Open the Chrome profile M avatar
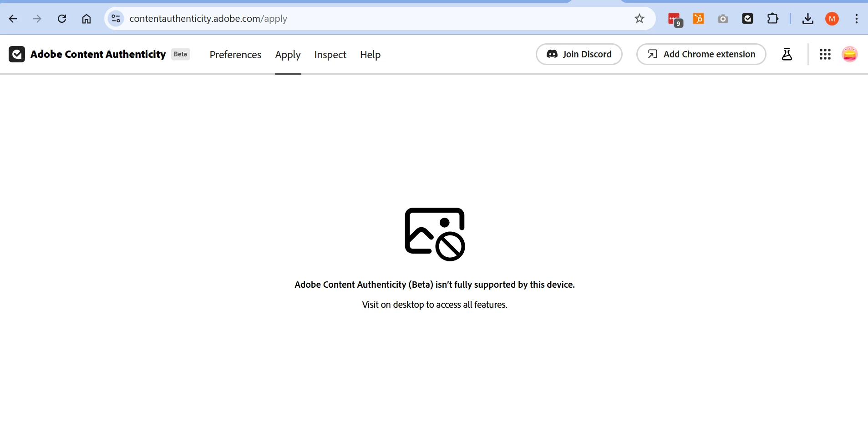The height and width of the screenshot is (433, 868). pos(832,19)
